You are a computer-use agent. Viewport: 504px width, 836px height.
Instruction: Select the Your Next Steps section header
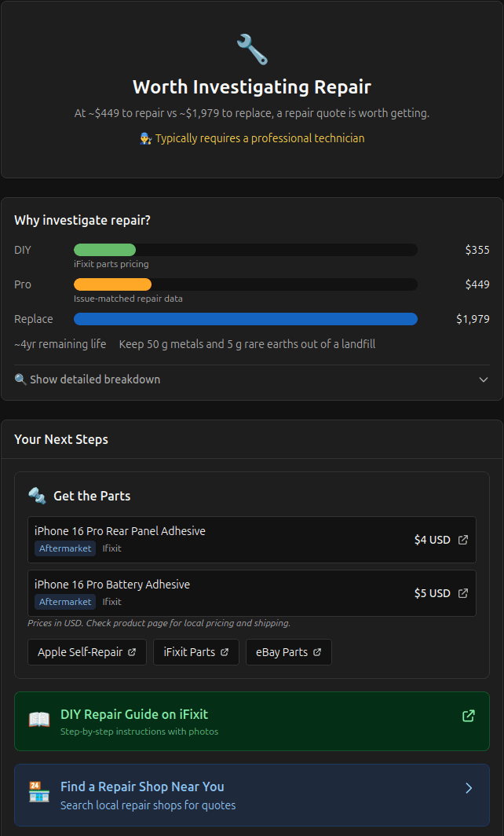pyautogui.click(x=61, y=439)
